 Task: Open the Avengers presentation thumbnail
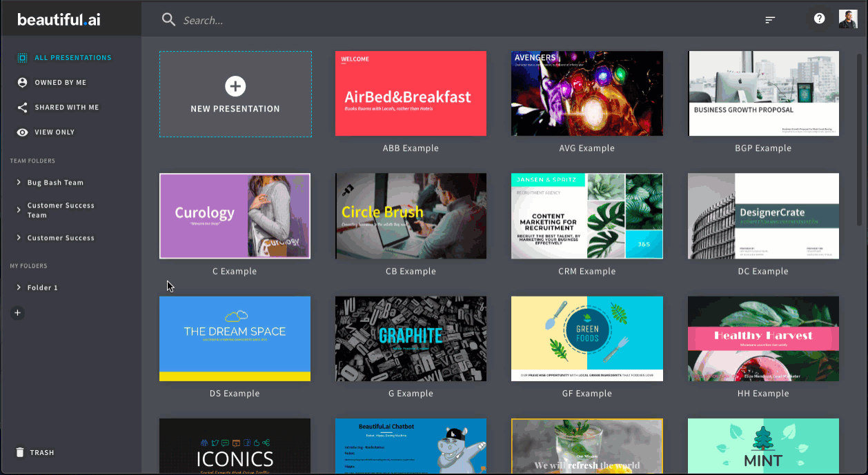587,93
